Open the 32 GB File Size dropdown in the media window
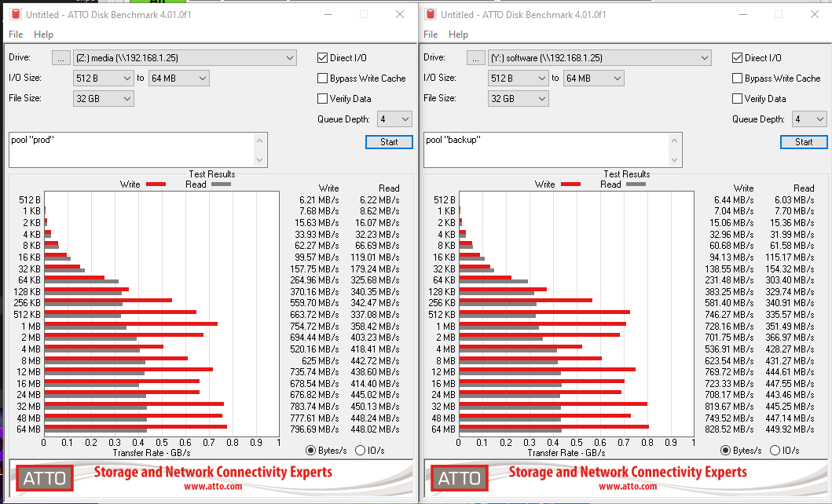Viewport: 832px width, 504px height. pyautogui.click(x=104, y=99)
